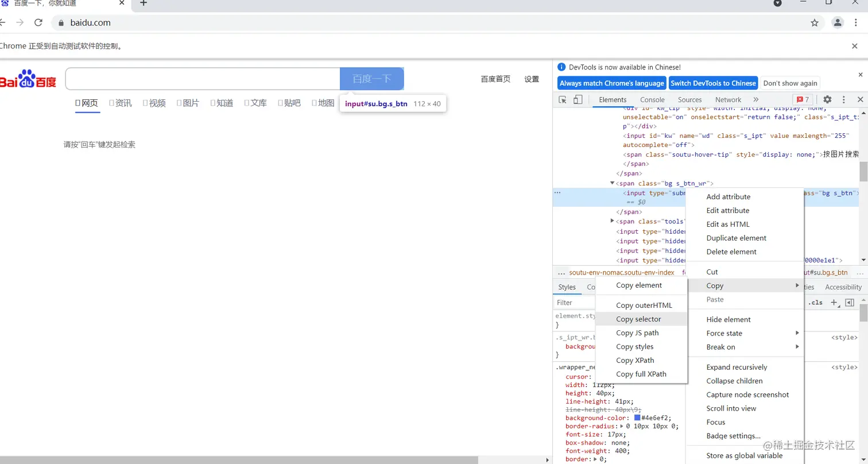Click Switch DevTools to Chinese button
The image size is (868, 464).
click(x=713, y=83)
